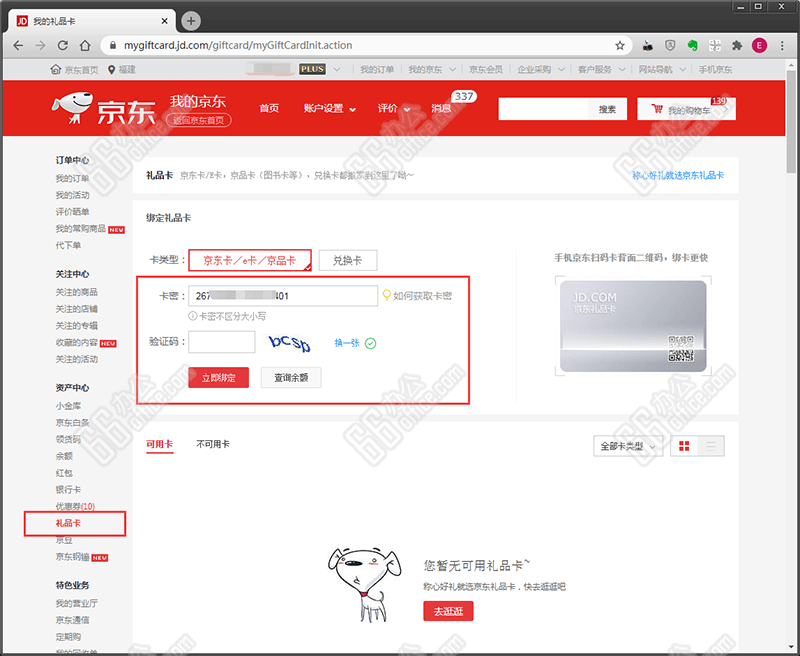Click 返回京东首页 button
The height and width of the screenshot is (656, 800).
coord(198,120)
